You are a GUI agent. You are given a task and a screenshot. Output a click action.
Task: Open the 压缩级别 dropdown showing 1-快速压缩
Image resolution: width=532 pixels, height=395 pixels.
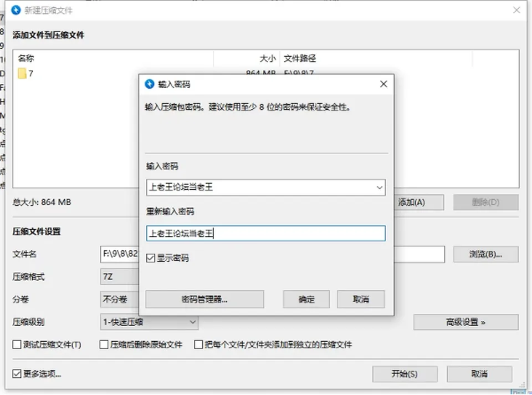pyautogui.click(x=149, y=322)
